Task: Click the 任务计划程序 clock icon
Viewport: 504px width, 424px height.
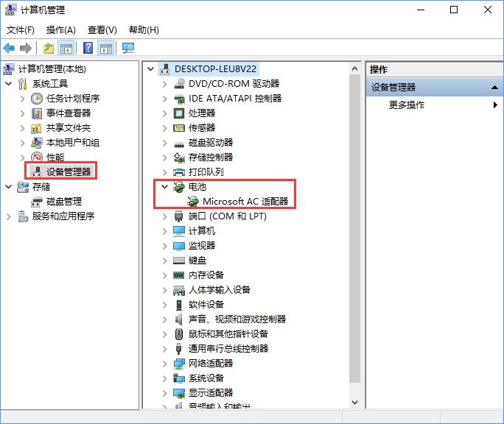Action: point(37,99)
